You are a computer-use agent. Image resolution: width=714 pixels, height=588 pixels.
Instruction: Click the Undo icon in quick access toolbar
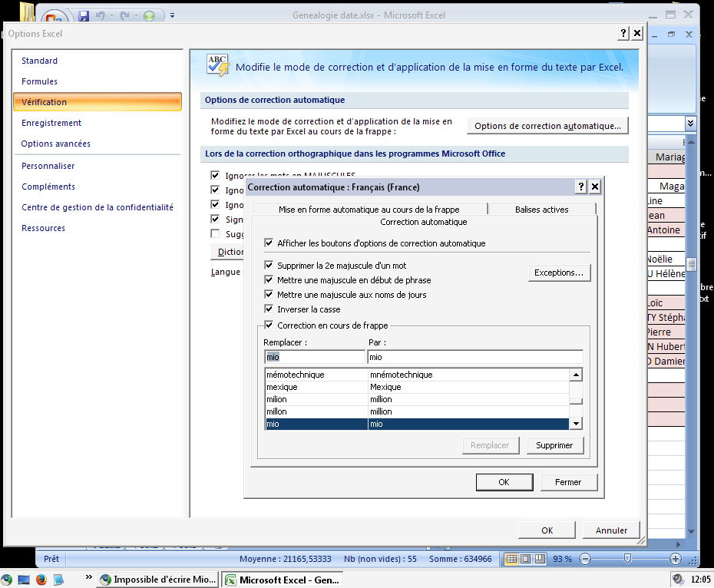[x=100, y=16]
